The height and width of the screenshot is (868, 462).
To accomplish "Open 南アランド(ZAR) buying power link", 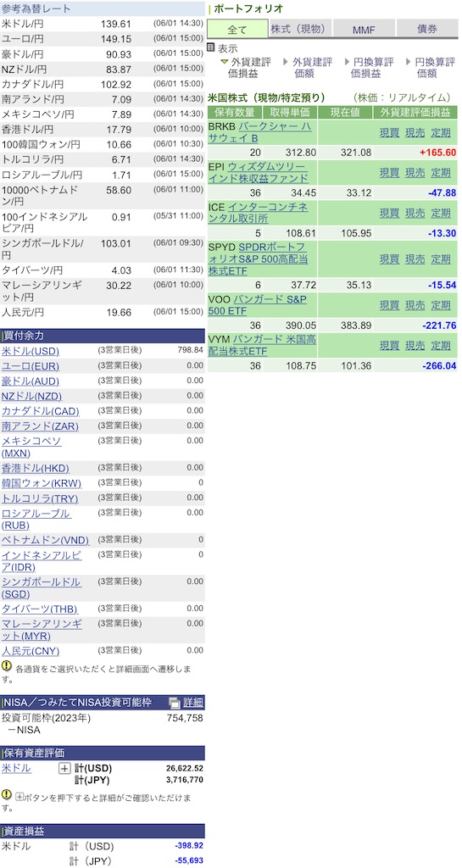I will [x=41, y=426].
